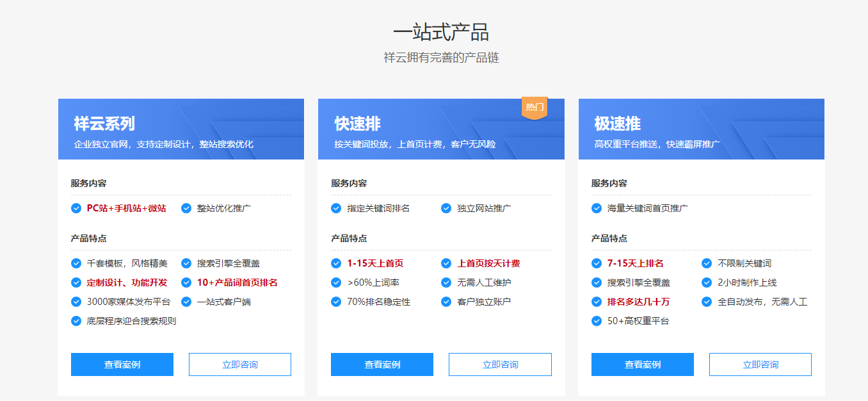Click red text 定制设计、功能开发
This screenshot has height=401, width=868.
click(127, 282)
